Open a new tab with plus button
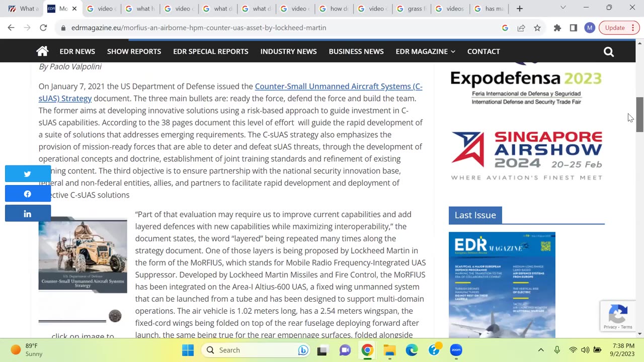 pyautogui.click(x=520, y=9)
